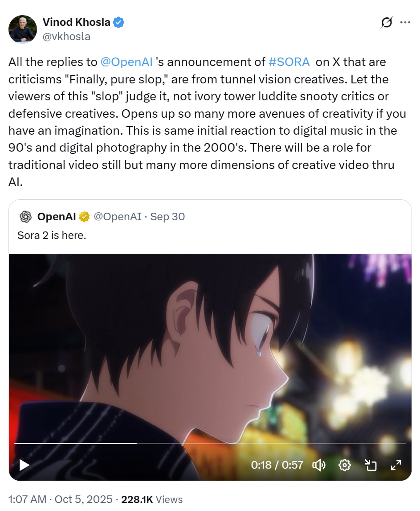Open the quoted "Sora 2 is here." tweet
This screenshot has width=420, height=511.
pos(52,235)
